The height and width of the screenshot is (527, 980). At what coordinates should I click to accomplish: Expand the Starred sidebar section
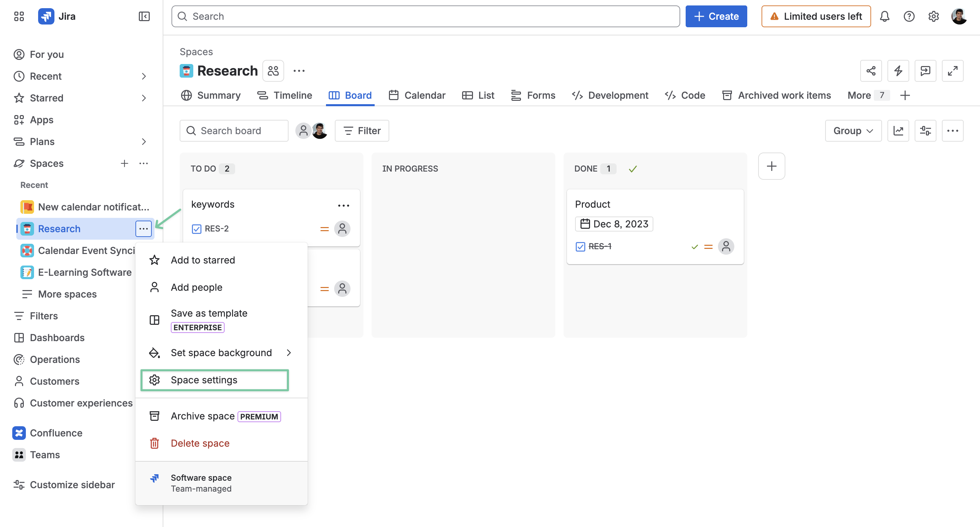[144, 98]
